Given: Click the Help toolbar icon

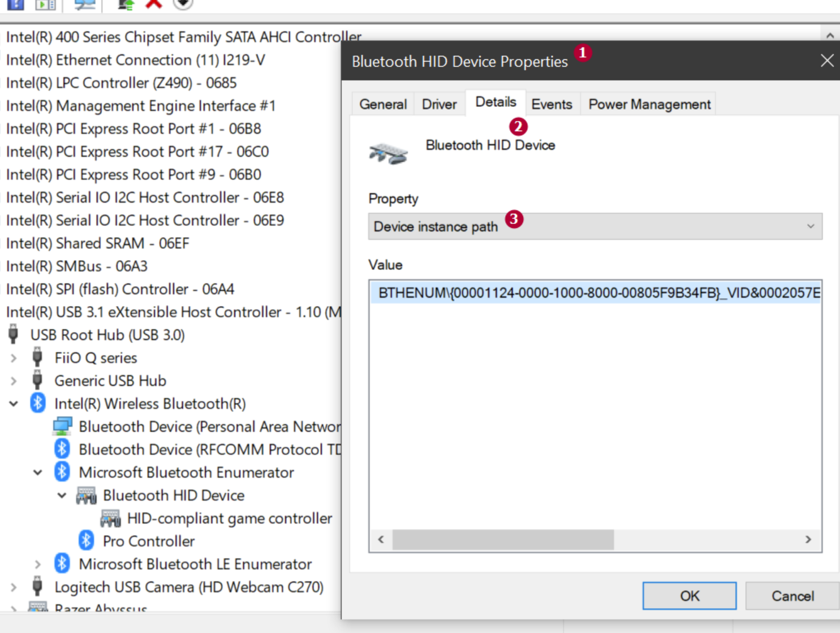Looking at the screenshot, I should click(15, 4).
